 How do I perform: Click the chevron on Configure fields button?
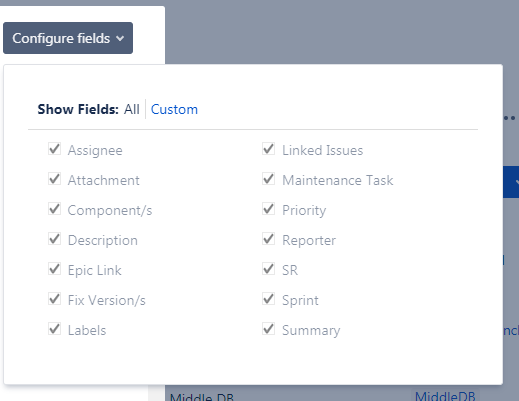click(x=120, y=39)
